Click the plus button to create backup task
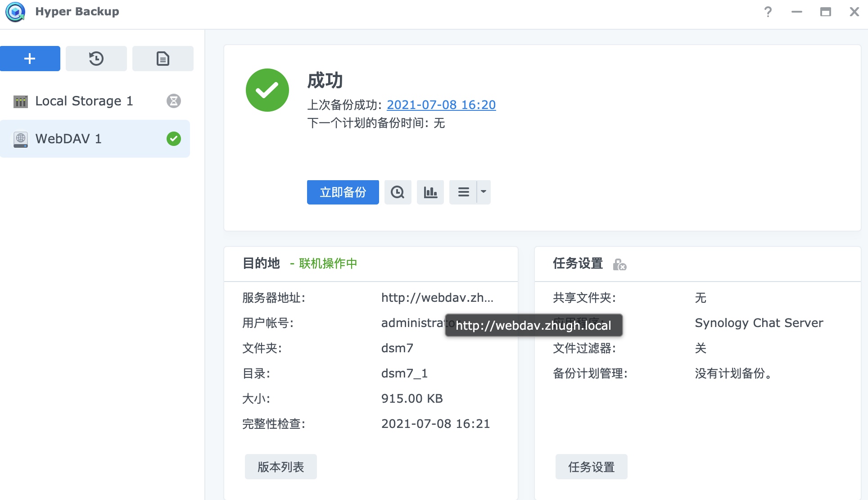The height and width of the screenshot is (500, 868). (x=30, y=59)
